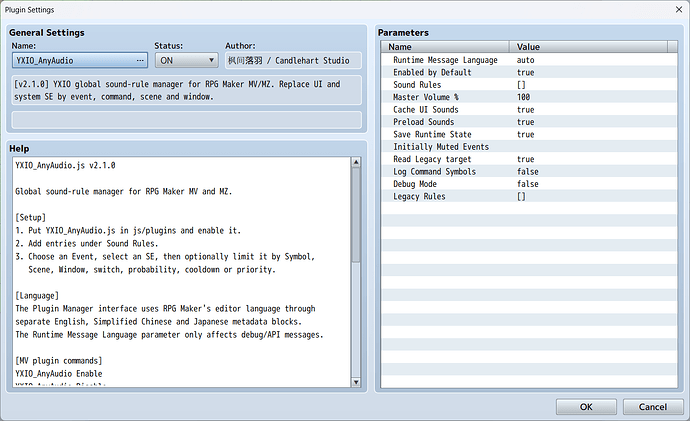
Task: Click the Value column header in Parameters
Action: tap(588, 47)
